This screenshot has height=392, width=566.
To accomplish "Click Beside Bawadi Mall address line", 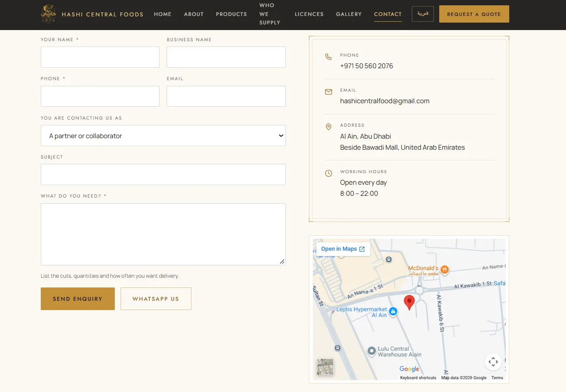I will click(x=402, y=147).
